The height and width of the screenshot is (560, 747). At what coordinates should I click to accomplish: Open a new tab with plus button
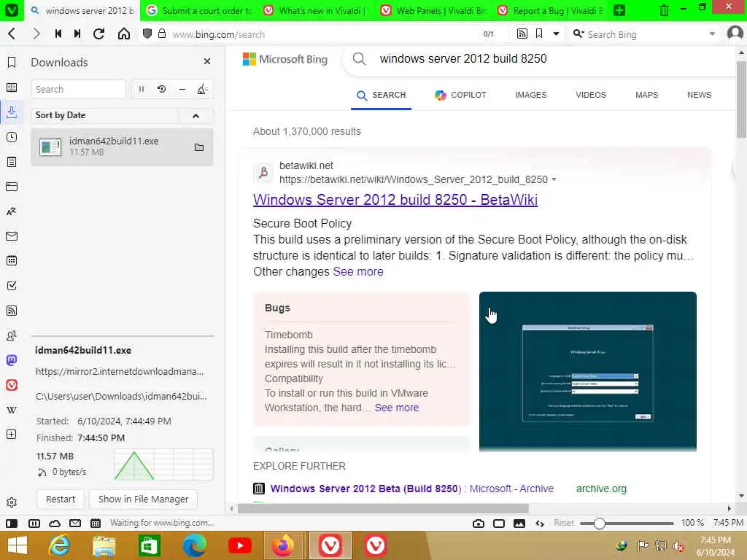point(619,10)
